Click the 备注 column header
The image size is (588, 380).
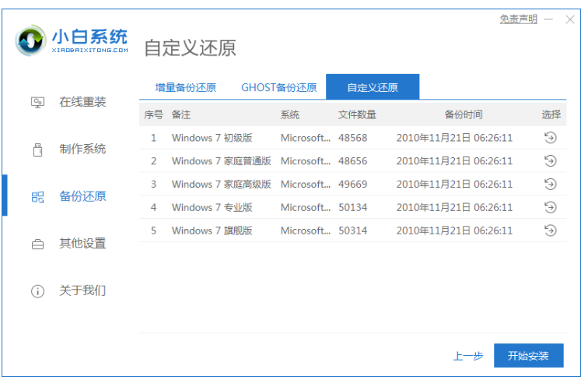click(x=181, y=114)
